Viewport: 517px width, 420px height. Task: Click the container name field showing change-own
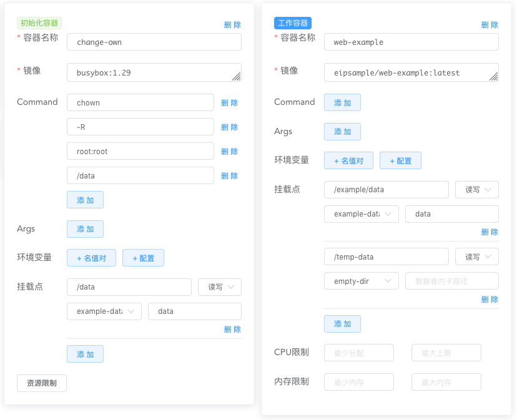(154, 42)
